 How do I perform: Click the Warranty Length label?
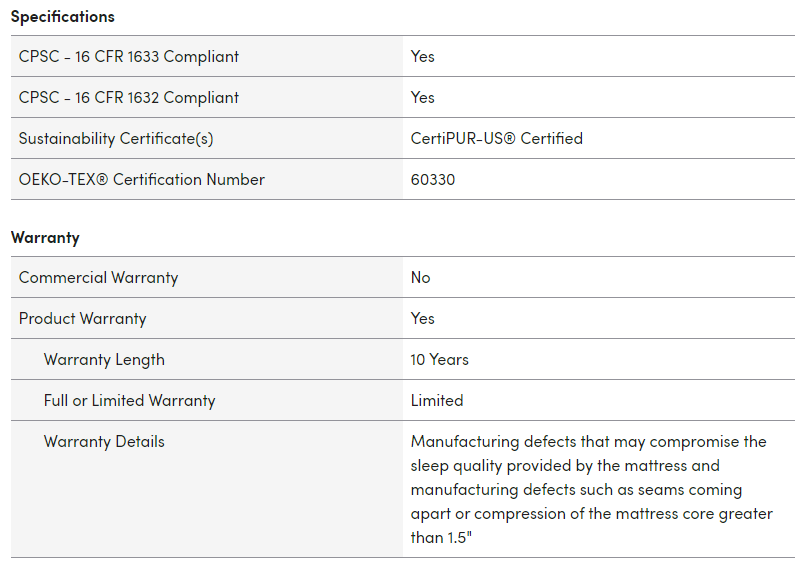click(104, 359)
